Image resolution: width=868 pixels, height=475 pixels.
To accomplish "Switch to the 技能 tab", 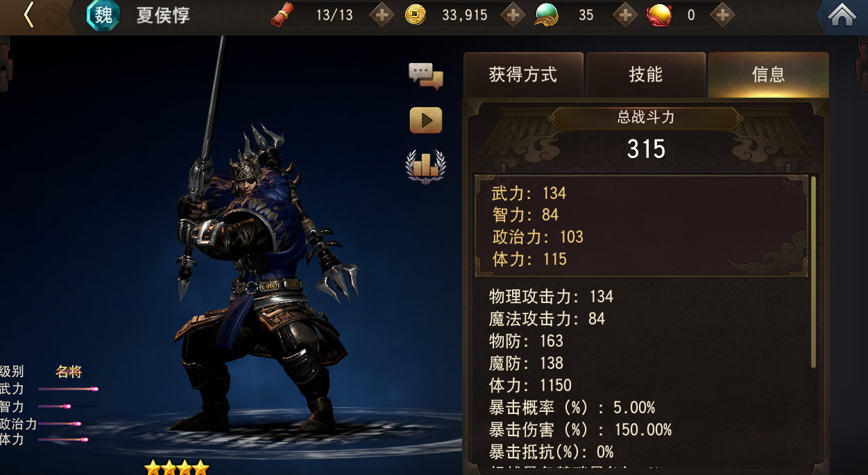I will click(x=646, y=75).
